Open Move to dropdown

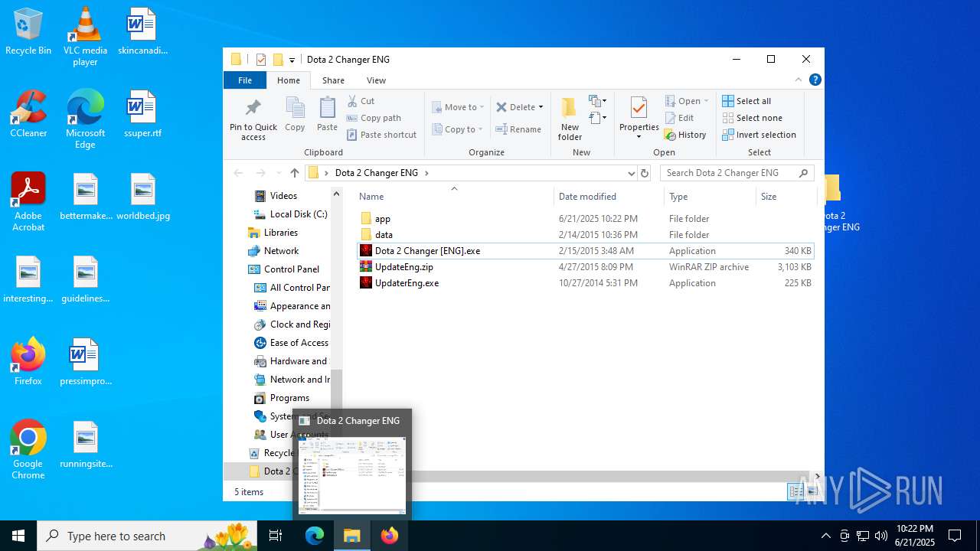(x=457, y=107)
